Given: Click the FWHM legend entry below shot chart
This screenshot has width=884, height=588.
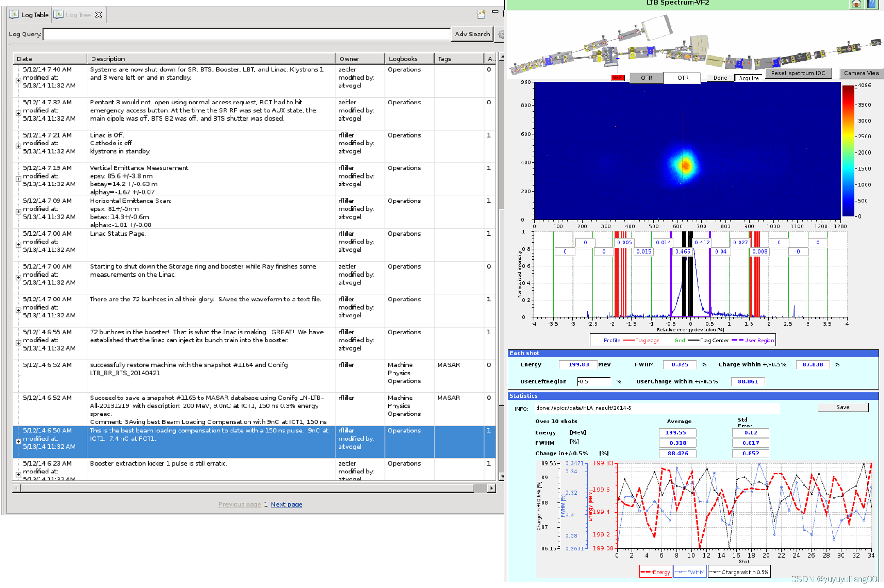Looking at the screenshot, I should tap(690, 572).
